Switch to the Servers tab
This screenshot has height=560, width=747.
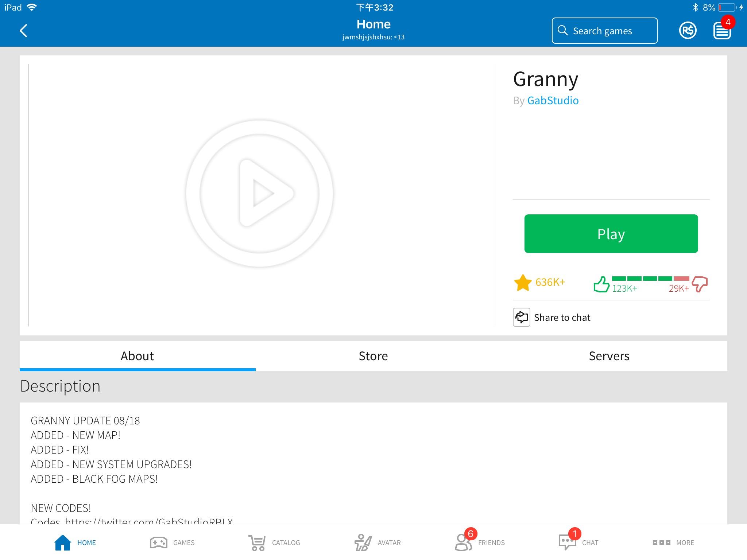[x=609, y=356]
